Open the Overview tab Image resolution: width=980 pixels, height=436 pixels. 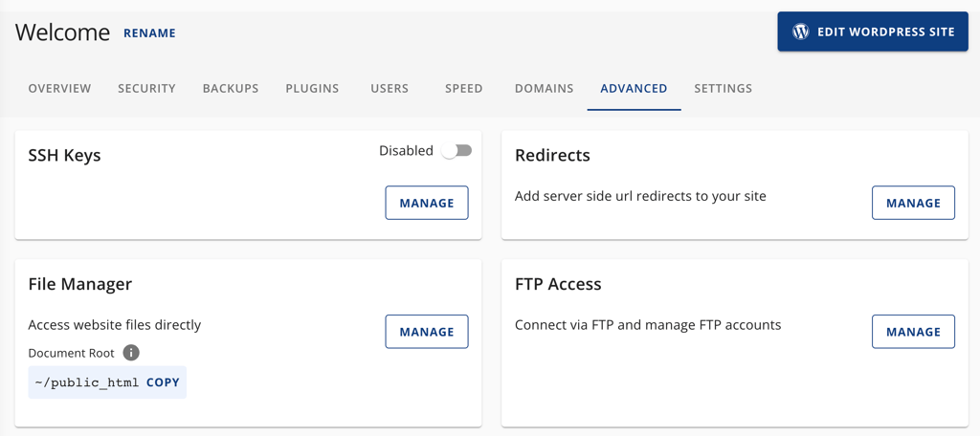[59, 89]
